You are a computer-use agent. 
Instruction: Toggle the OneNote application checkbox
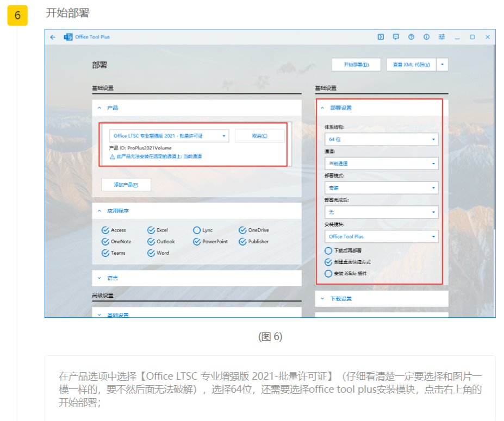pyautogui.click(x=105, y=242)
